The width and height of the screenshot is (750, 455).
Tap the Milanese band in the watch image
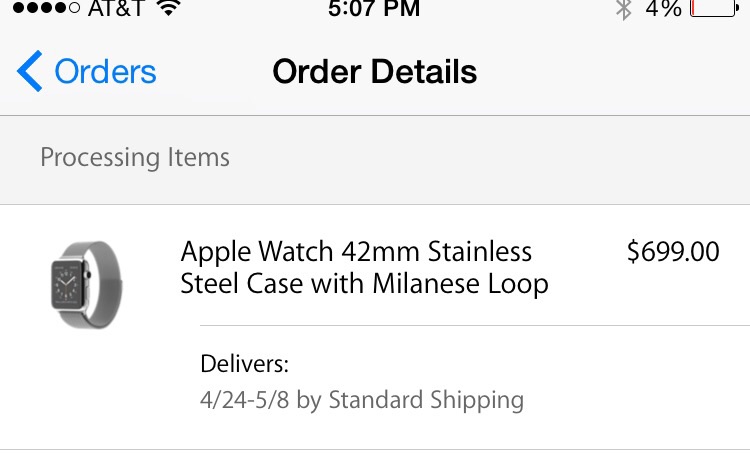pyautogui.click(x=106, y=284)
